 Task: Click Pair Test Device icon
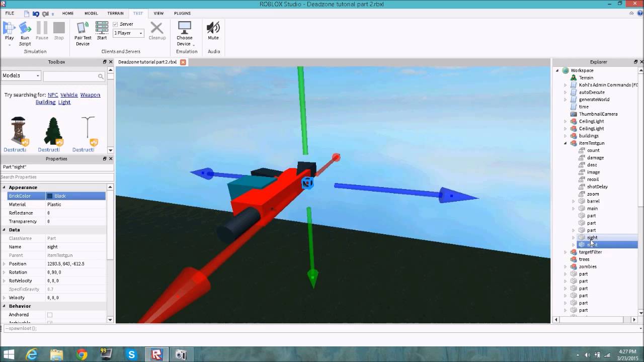(x=83, y=28)
